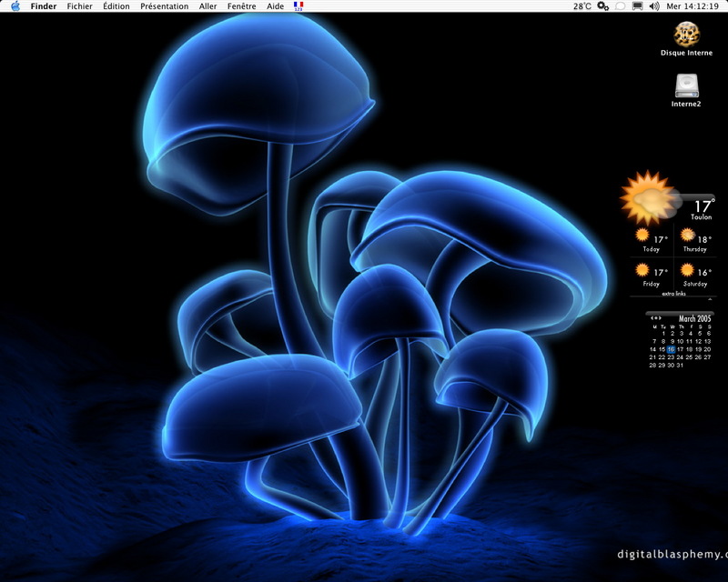This screenshot has width=728, height=582.
Task: Select day 23 in the calendar
Action: click(671, 356)
